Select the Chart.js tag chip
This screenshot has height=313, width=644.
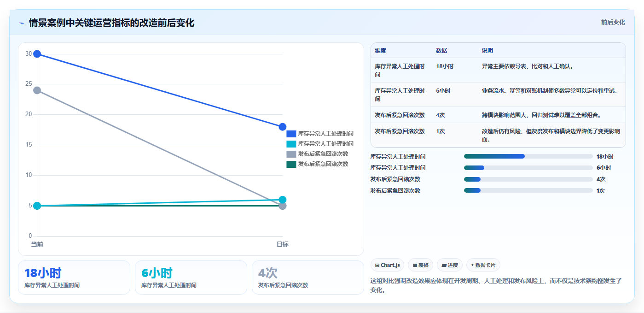click(x=387, y=265)
